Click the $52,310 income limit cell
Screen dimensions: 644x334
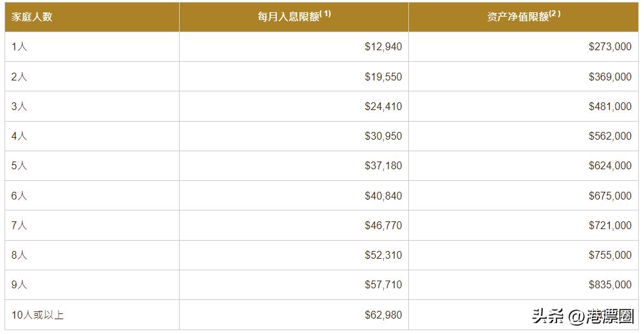coord(383,255)
